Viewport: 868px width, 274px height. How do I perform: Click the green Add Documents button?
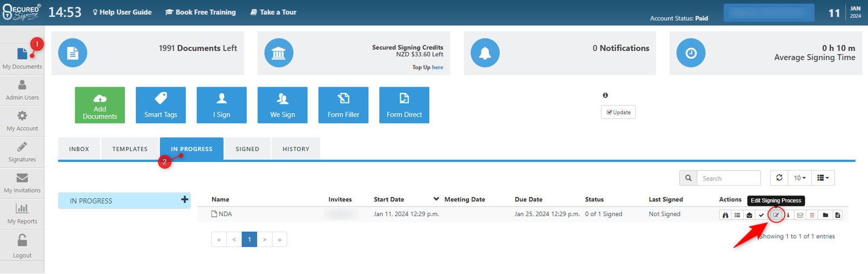click(x=100, y=105)
